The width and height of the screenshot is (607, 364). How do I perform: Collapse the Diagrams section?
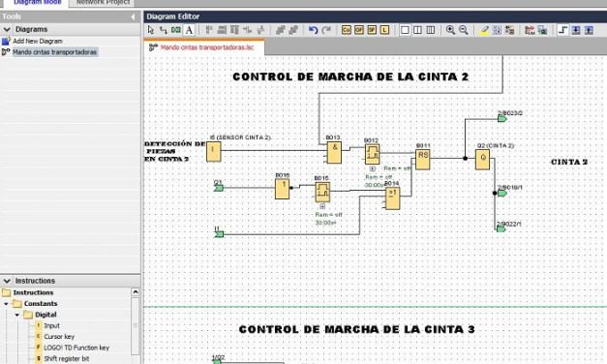pyautogui.click(x=7, y=29)
